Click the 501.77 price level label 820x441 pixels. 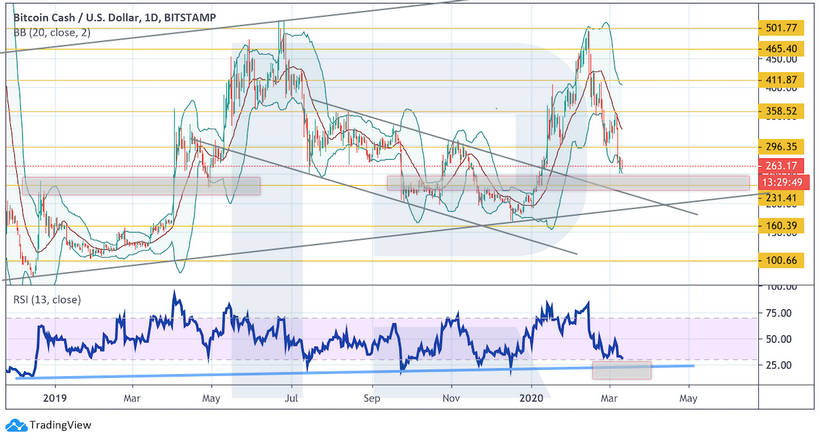coord(781,27)
